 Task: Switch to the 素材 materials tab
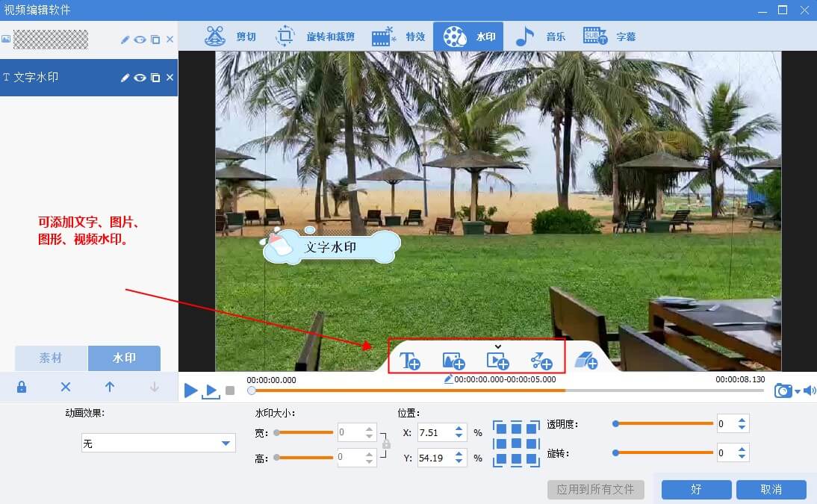[x=51, y=358]
